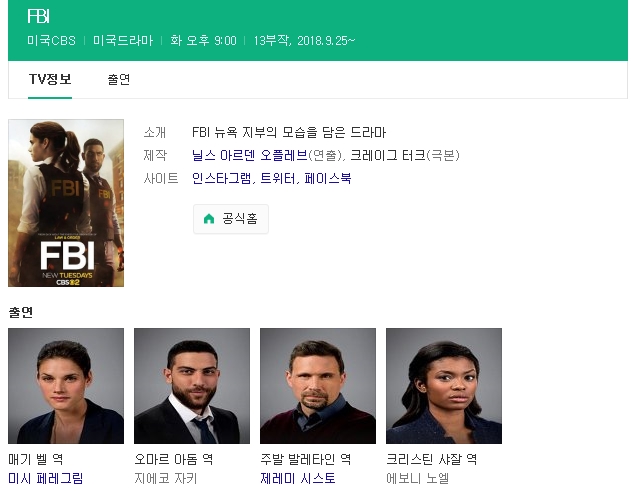
Task: Click the 오마르 아돔 cast photo
Action: pyautogui.click(x=192, y=386)
